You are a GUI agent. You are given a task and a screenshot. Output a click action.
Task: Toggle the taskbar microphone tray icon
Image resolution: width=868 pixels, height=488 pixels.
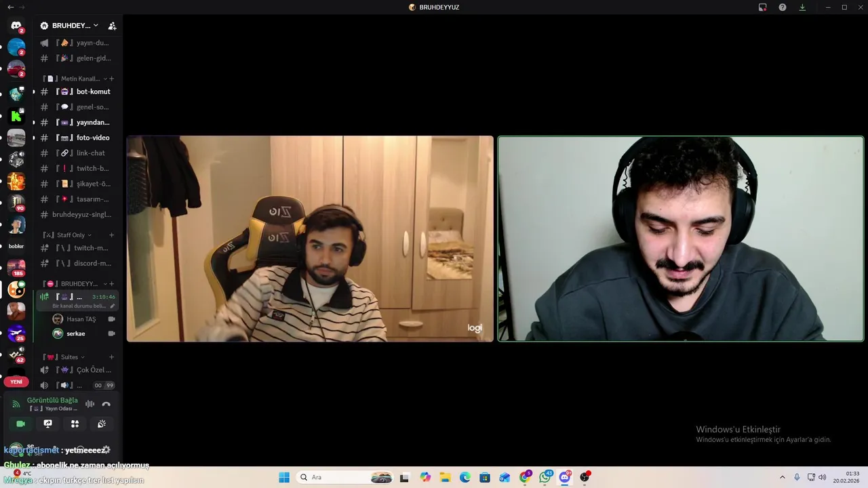pyautogui.click(x=797, y=477)
